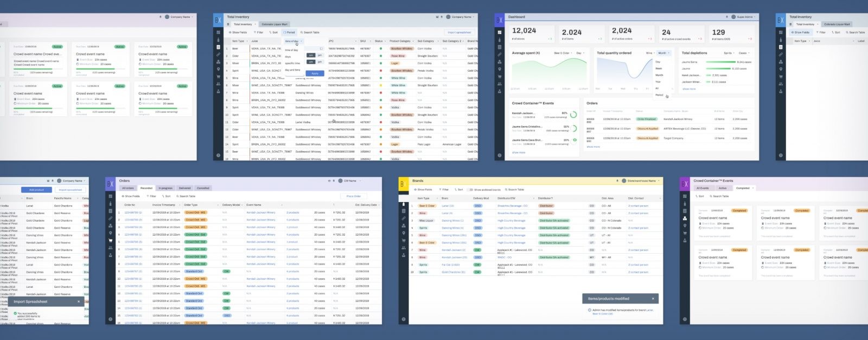The image size is (868, 340).
Task: Select pm option beside days in time-of-day popup
Action: 320,55
